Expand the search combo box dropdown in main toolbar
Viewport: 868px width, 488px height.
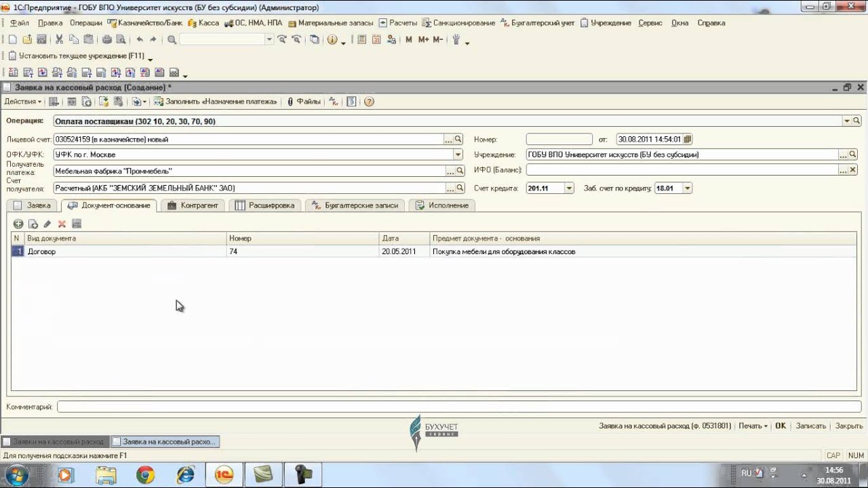pyautogui.click(x=269, y=40)
